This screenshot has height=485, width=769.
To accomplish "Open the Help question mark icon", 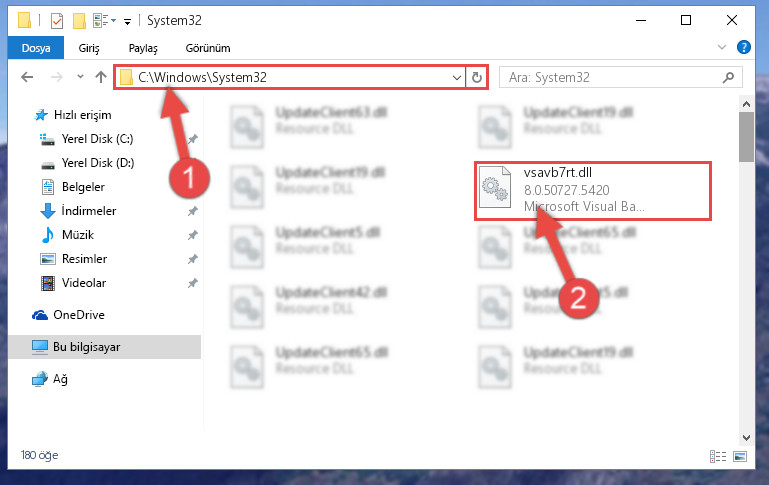I will (743, 47).
